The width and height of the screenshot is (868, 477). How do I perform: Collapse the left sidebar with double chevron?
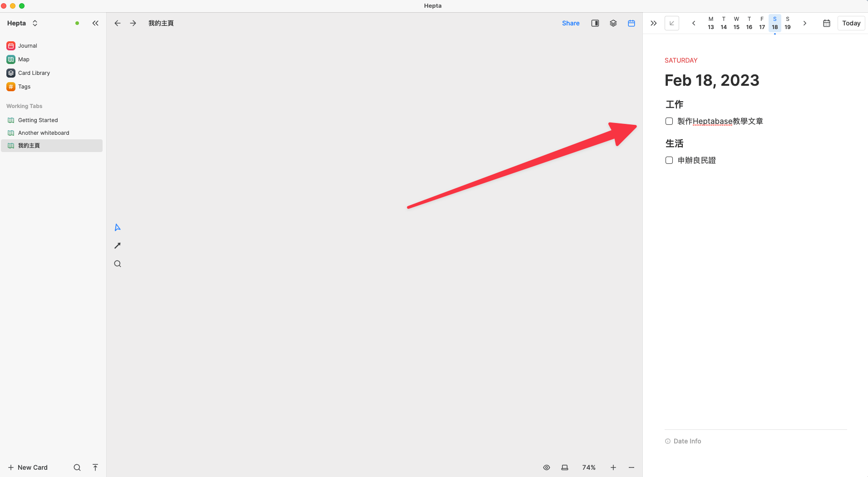(x=95, y=23)
